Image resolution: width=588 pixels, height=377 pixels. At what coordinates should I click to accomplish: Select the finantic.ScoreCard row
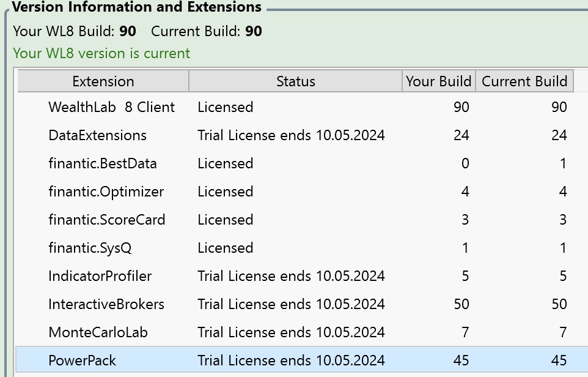click(x=106, y=220)
